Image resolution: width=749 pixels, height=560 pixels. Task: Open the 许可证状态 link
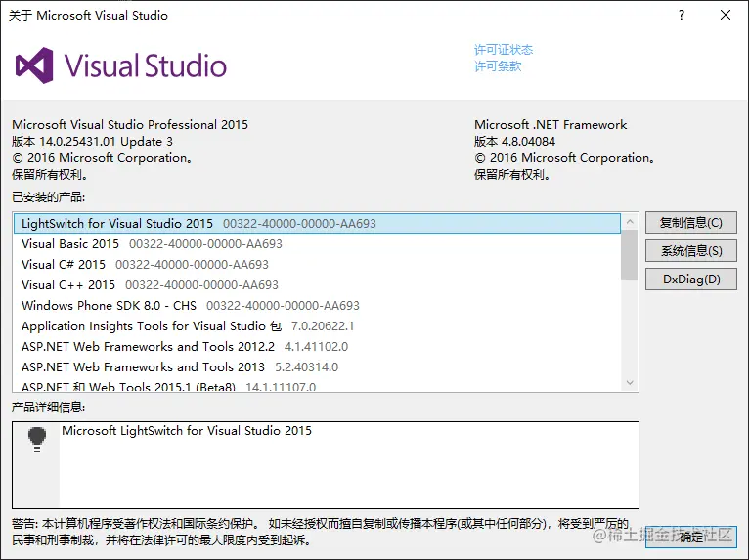(503, 50)
